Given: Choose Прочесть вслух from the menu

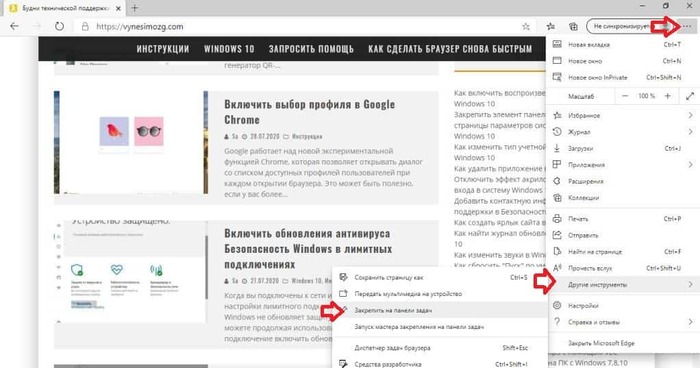Looking at the screenshot, I should [x=623, y=268].
